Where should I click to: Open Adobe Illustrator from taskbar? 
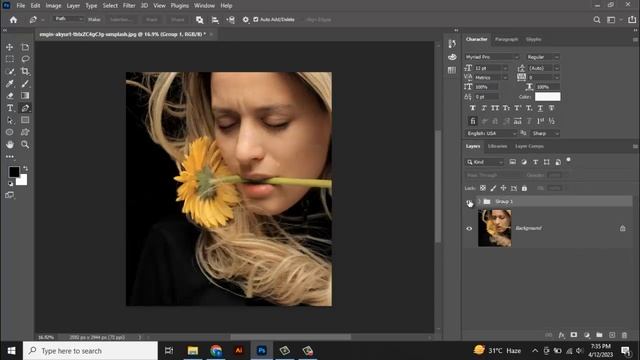239,351
